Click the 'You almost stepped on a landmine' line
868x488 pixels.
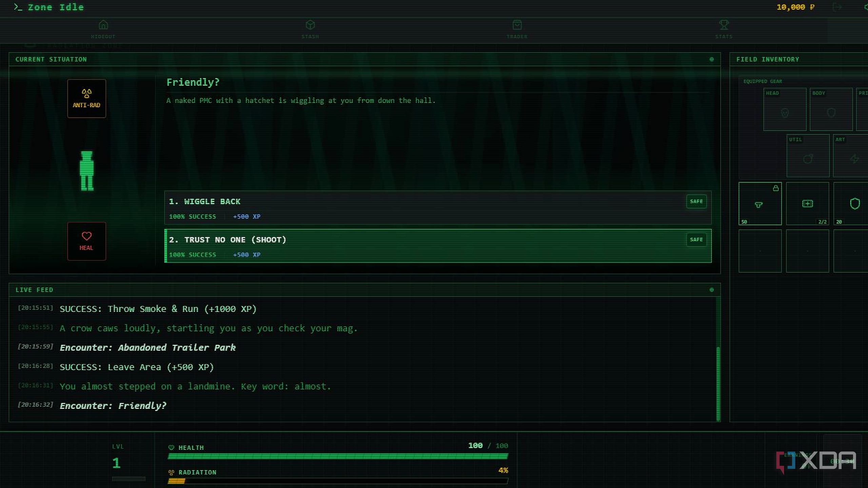pyautogui.click(x=195, y=386)
